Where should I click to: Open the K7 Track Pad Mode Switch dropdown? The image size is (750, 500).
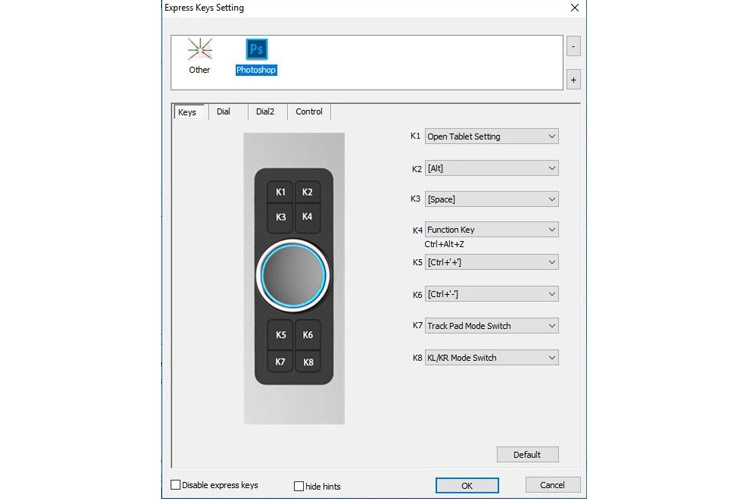pyautogui.click(x=492, y=326)
